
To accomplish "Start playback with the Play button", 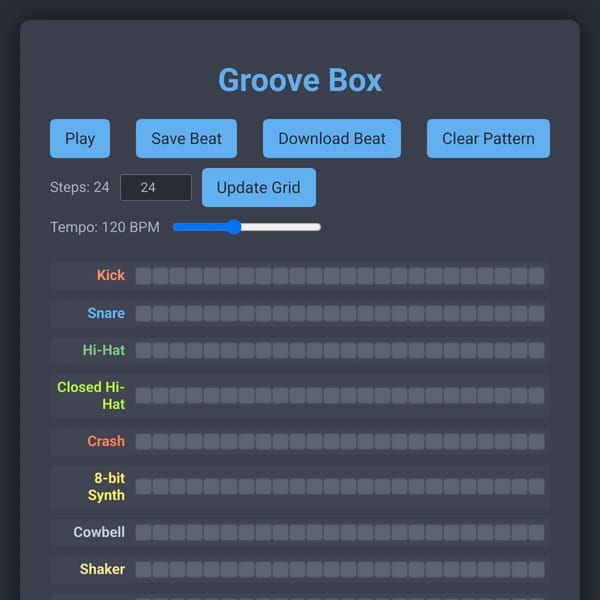I will pyautogui.click(x=80, y=138).
